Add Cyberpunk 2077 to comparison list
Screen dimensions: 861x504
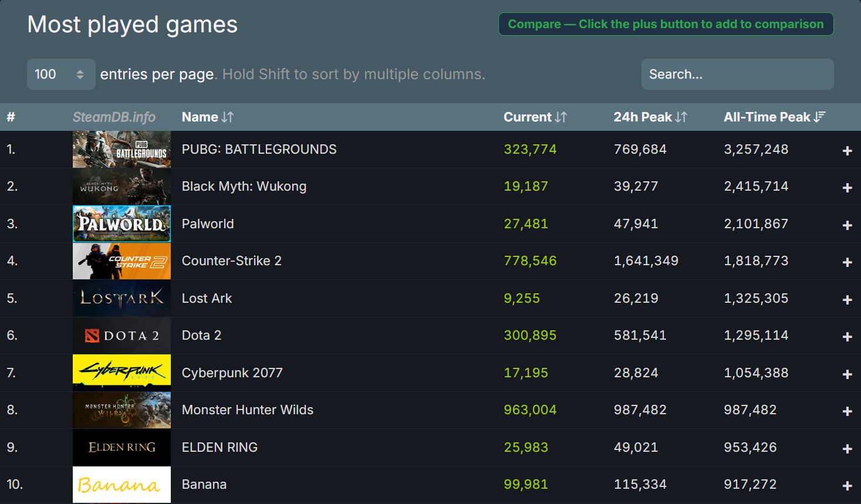pos(847,374)
